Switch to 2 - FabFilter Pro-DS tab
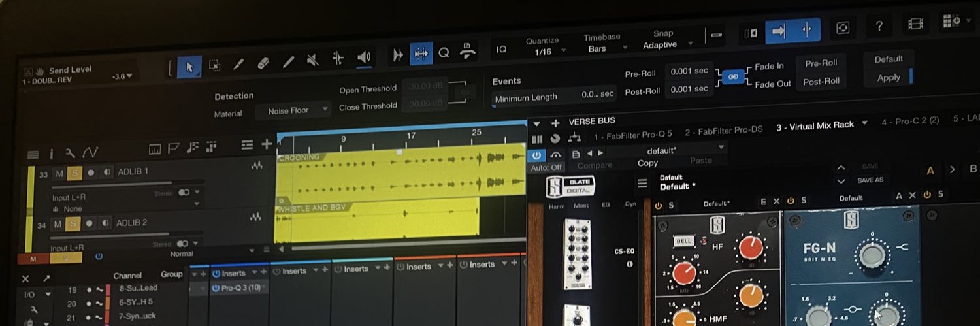This screenshot has width=980, height=326. (724, 131)
